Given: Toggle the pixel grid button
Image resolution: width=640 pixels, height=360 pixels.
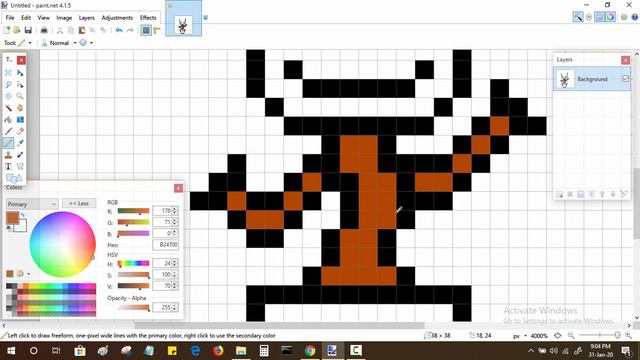Looking at the screenshot, I should click(146, 30).
